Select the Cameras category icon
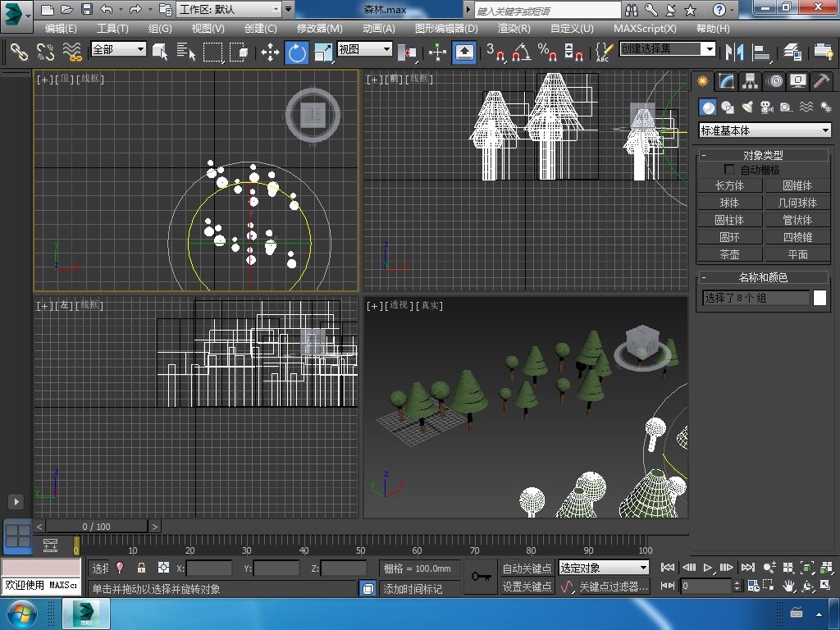The width and height of the screenshot is (840, 630). tap(767, 107)
